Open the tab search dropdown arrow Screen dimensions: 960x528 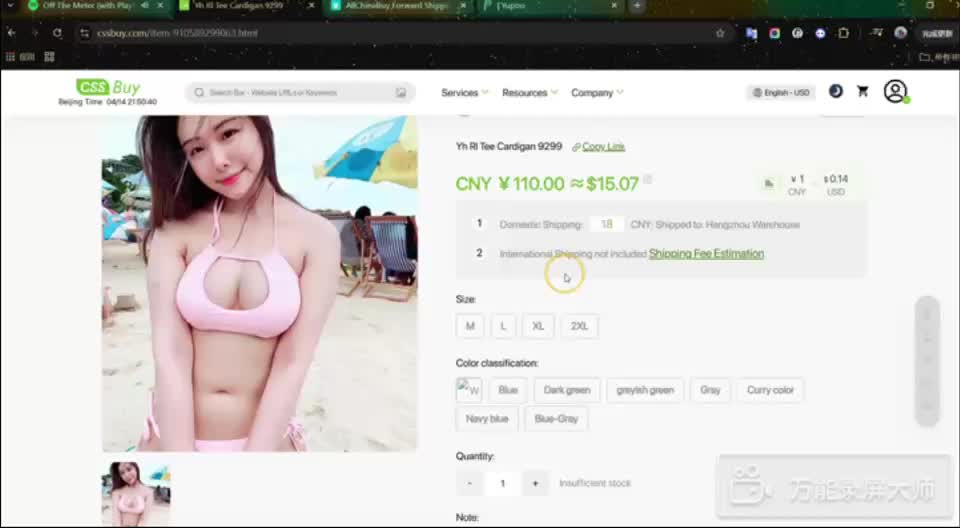click(x=10, y=6)
